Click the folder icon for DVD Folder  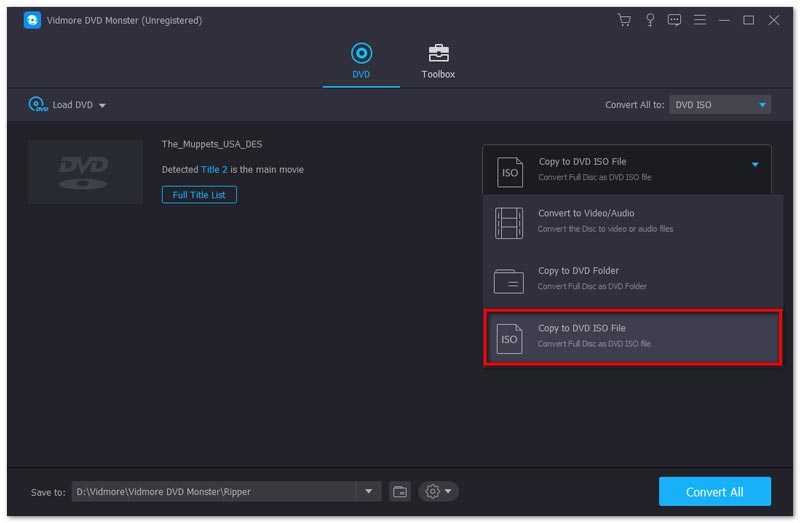point(509,281)
